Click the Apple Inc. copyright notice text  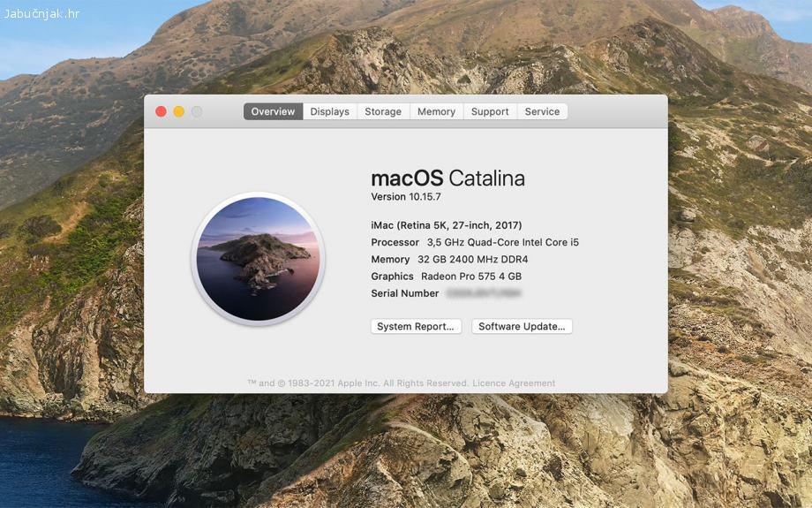(357, 383)
